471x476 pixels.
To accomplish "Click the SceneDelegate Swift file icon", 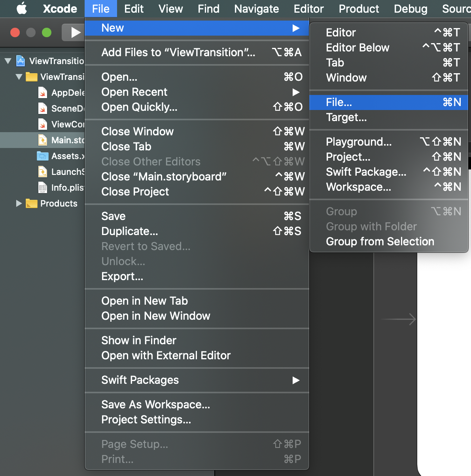I will (x=43, y=108).
